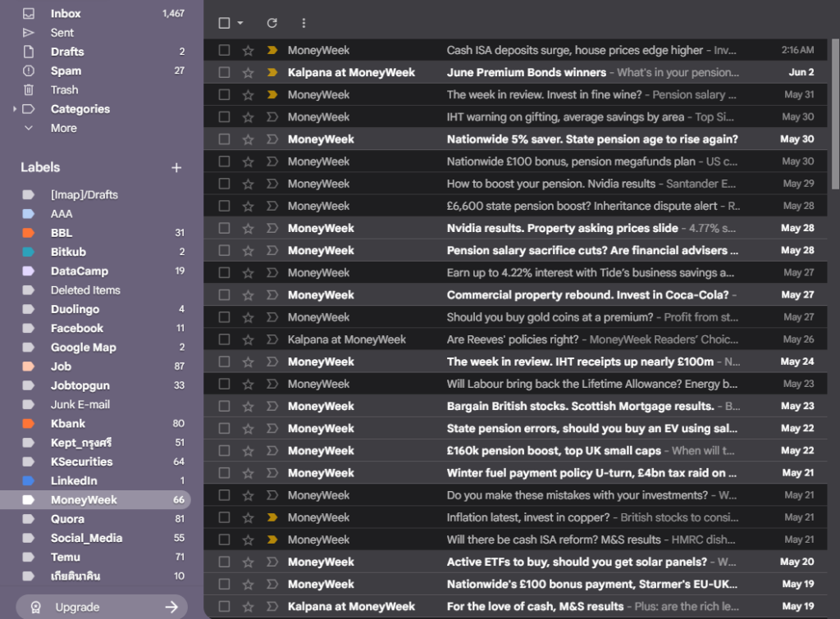
Task: Tick checkbox for 'Will Labour bring back the Lifetime Allowance?'
Action: pyautogui.click(x=225, y=384)
